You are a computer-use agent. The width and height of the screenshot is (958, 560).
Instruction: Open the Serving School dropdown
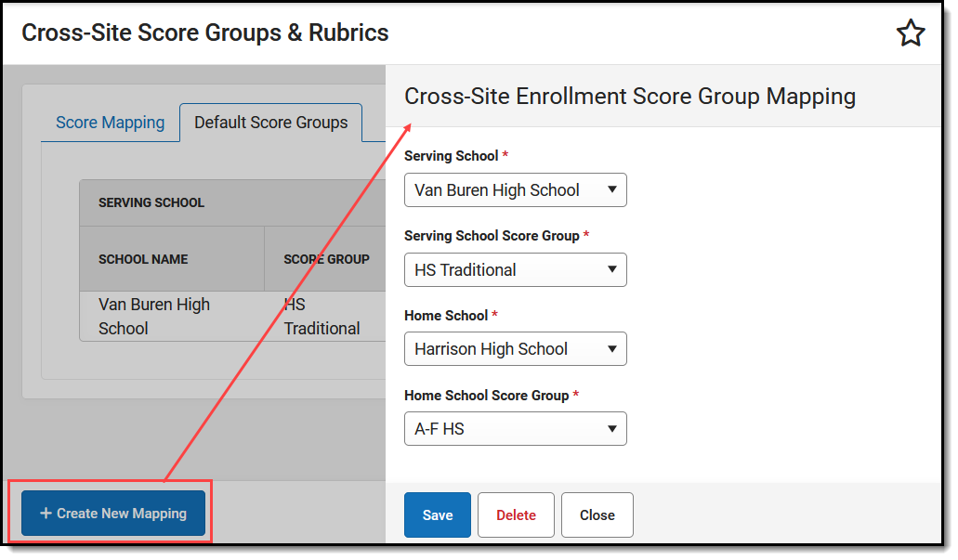[x=515, y=190]
